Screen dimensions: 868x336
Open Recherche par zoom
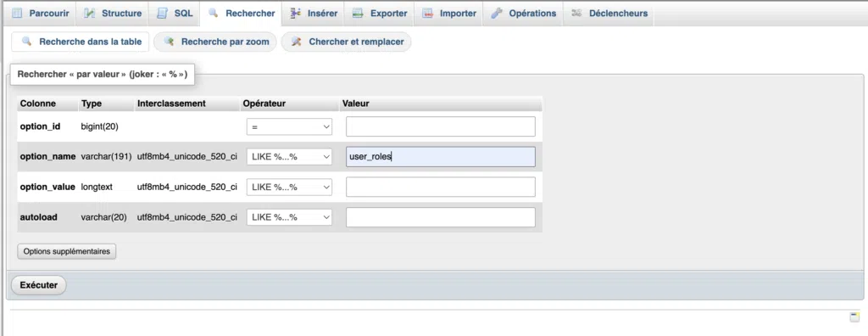214,42
